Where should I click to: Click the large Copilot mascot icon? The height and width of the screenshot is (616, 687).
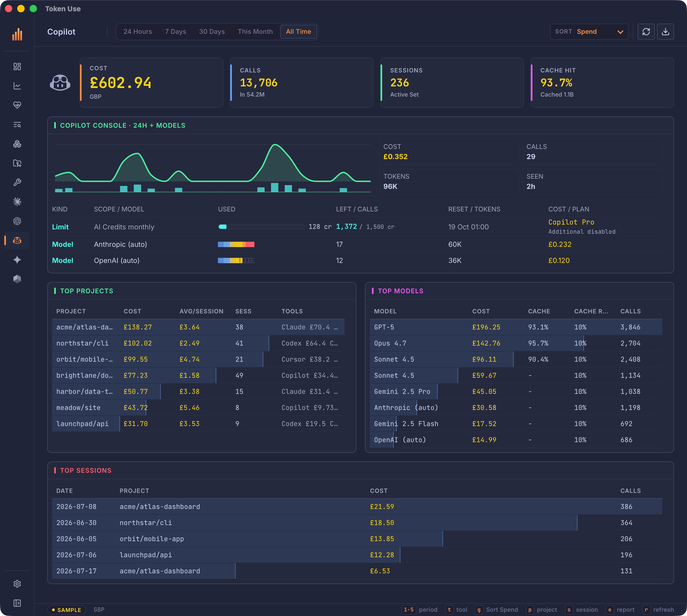point(60,83)
